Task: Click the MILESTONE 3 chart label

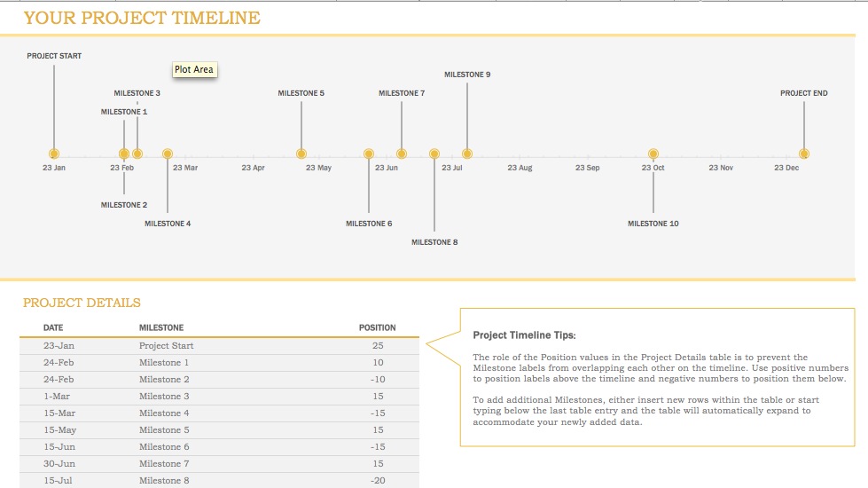Action: pyautogui.click(x=137, y=93)
